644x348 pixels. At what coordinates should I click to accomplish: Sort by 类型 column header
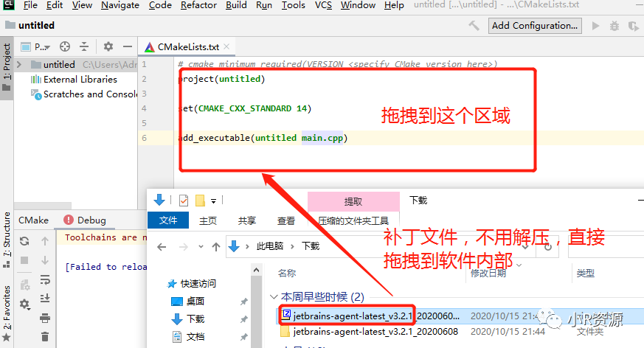[x=585, y=274]
